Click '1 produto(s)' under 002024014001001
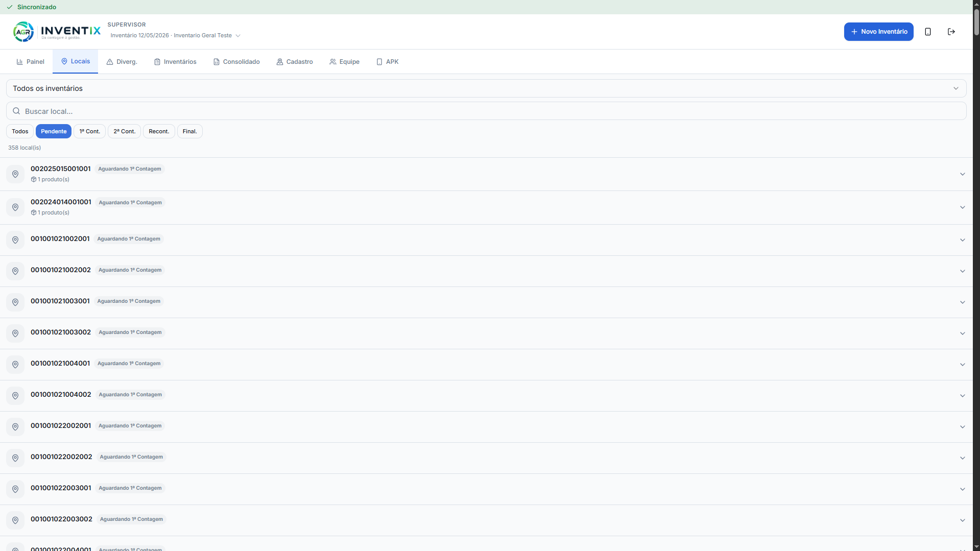This screenshot has height=551, width=980. click(x=53, y=212)
